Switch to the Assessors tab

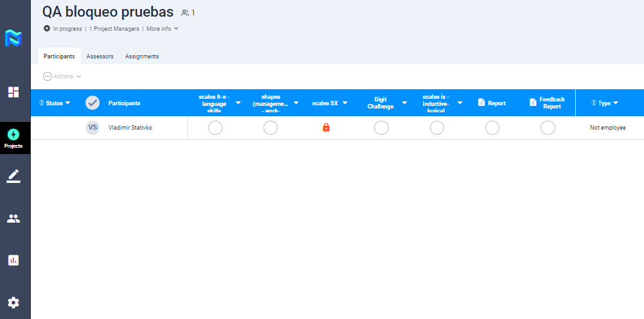[x=100, y=56]
